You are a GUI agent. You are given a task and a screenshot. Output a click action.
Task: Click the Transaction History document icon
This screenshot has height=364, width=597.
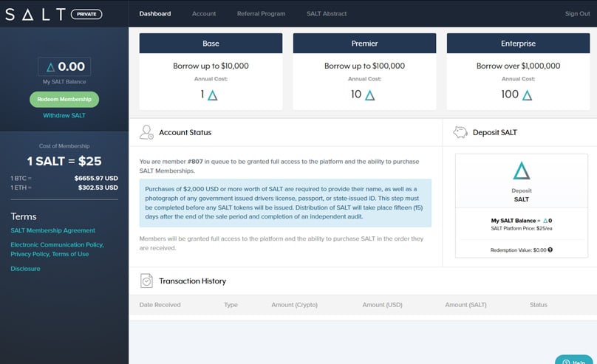tap(146, 281)
